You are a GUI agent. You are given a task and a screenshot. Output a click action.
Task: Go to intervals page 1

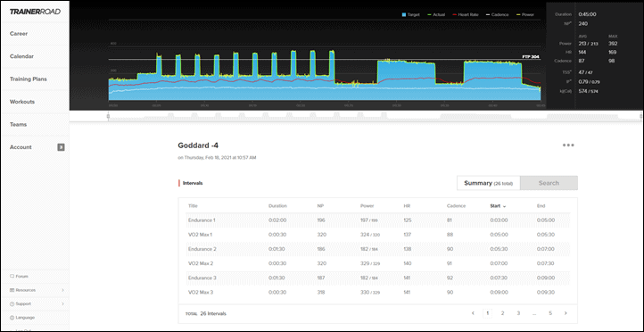(488, 313)
